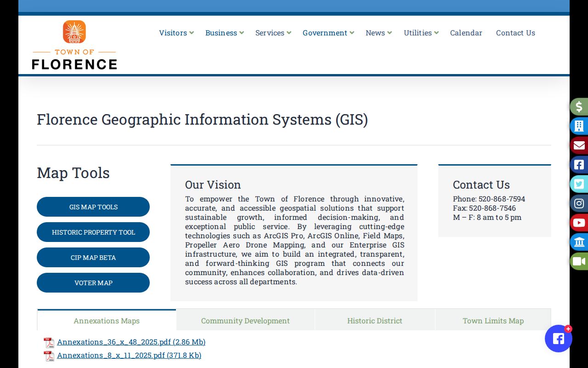Image resolution: width=588 pixels, height=368 pixels.
Task: Download Annexations_8_x_11_2025.pdf link
Action: (x=129, y=355)
